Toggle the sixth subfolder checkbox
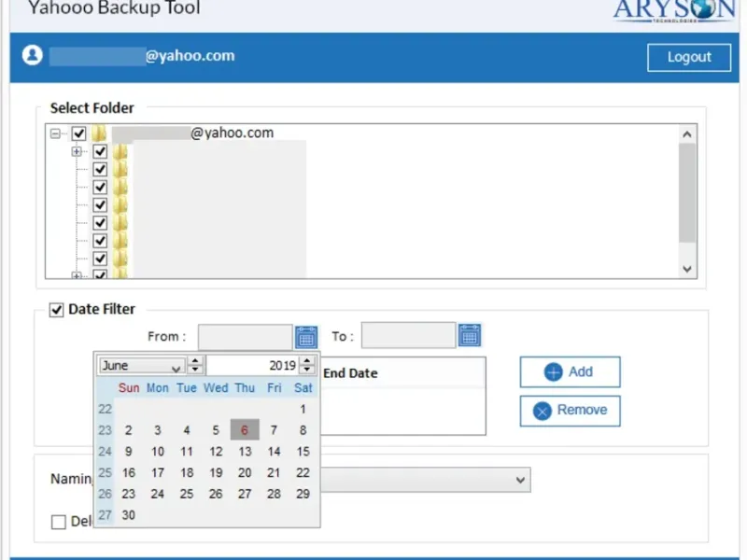This screenshot has height=560, width=747. click(x=100, y=241)
